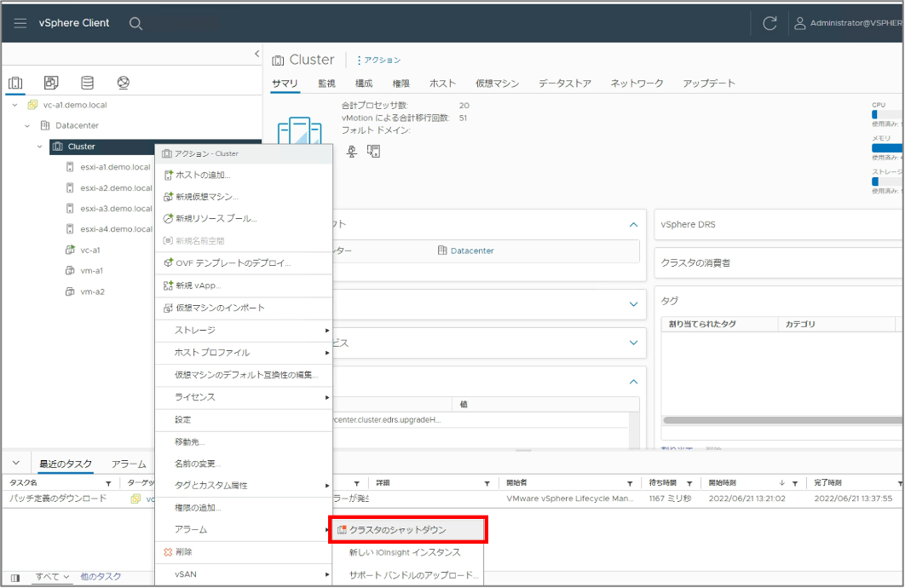Image resolution: width=905 pixels, height=588 pixels.
Task: Expand the ライセンス submenu
Action: point(244,397)
